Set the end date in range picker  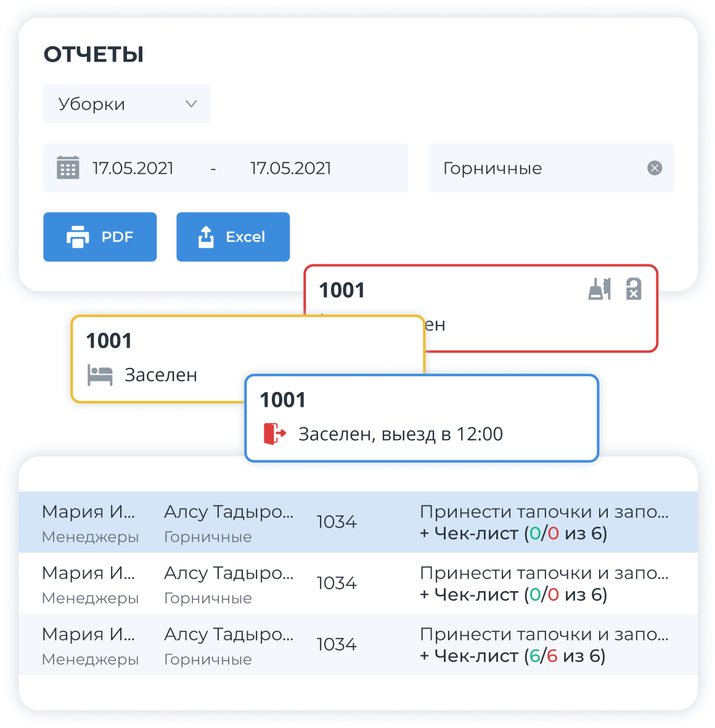pos(290,168)
